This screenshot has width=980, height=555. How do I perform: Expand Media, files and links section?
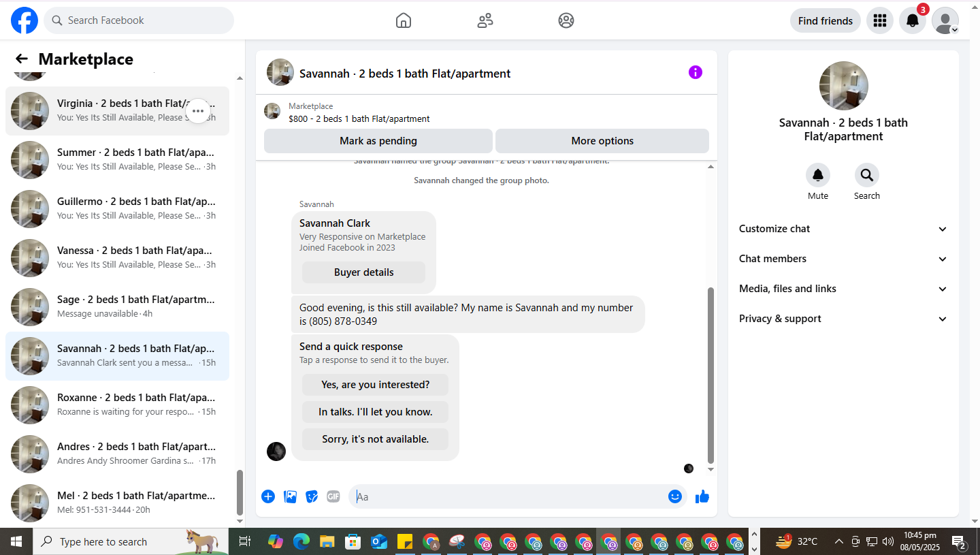(843, 289)
